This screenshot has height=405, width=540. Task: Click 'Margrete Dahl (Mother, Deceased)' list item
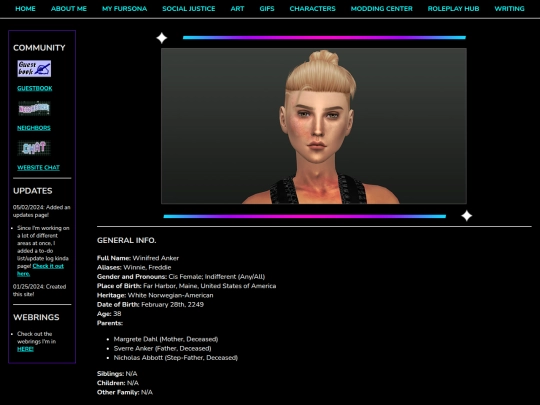pos(166,339)
